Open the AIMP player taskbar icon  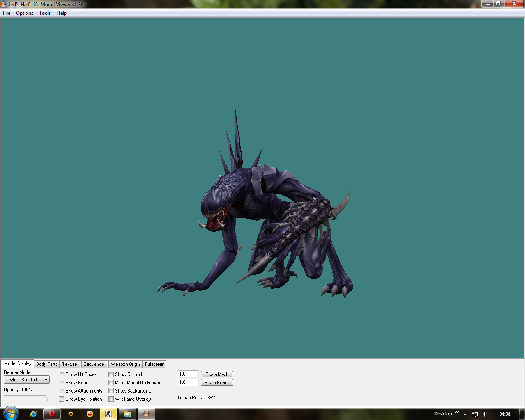(x=71, y=414)
